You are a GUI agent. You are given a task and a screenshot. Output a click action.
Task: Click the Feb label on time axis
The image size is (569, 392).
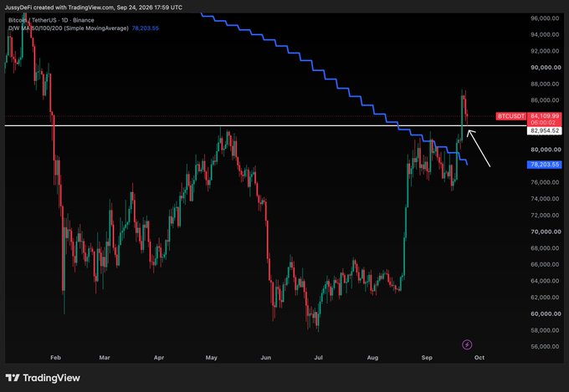(x=55, y=358)
